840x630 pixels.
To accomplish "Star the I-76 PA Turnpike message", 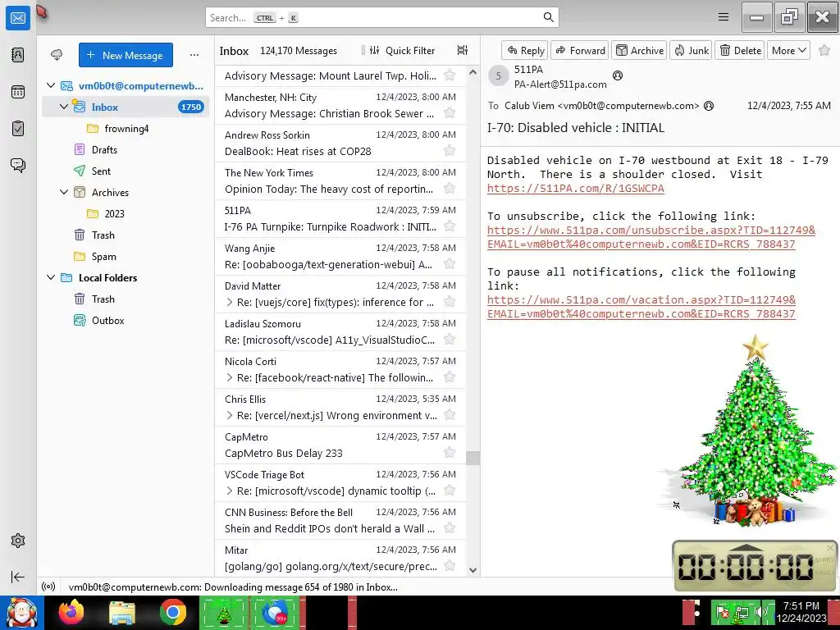I will pyautogui.click(x=450, y=226).
